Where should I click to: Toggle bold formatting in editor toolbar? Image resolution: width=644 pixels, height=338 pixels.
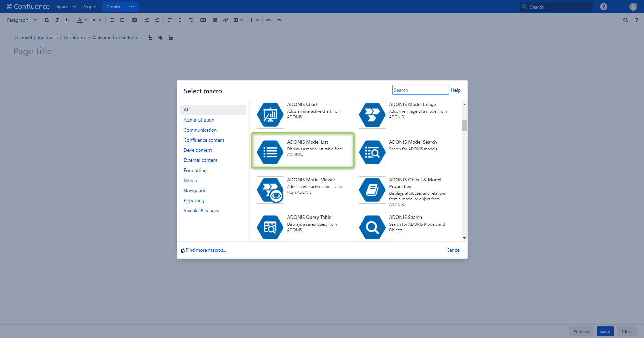point(47,20)
